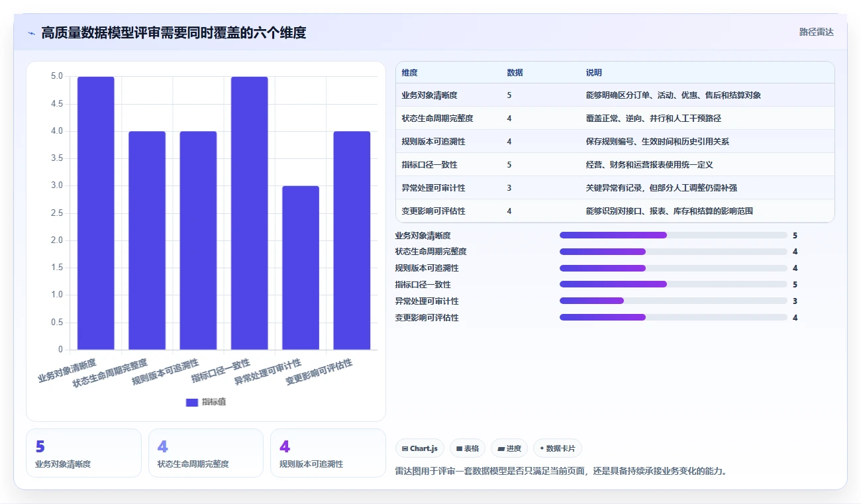
Task: Click description 保存规则编号、生效时间和历史引用关系
Action: [x=658, y=142]
